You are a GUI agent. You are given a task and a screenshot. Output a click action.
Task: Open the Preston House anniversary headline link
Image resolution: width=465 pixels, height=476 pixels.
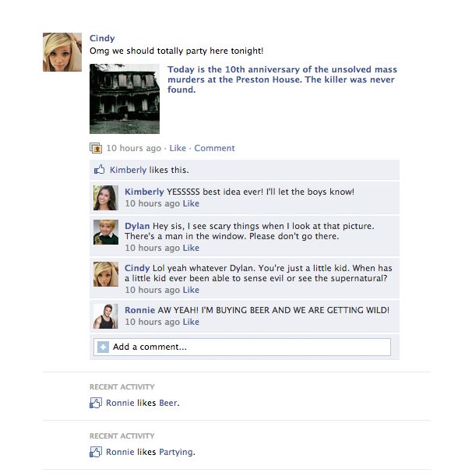coord(282,79)
